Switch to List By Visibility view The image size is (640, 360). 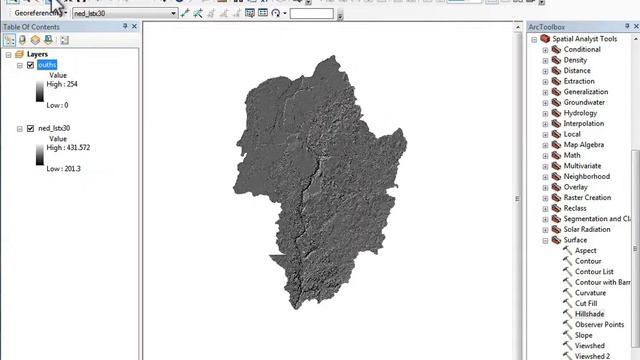tap(35, 40)
